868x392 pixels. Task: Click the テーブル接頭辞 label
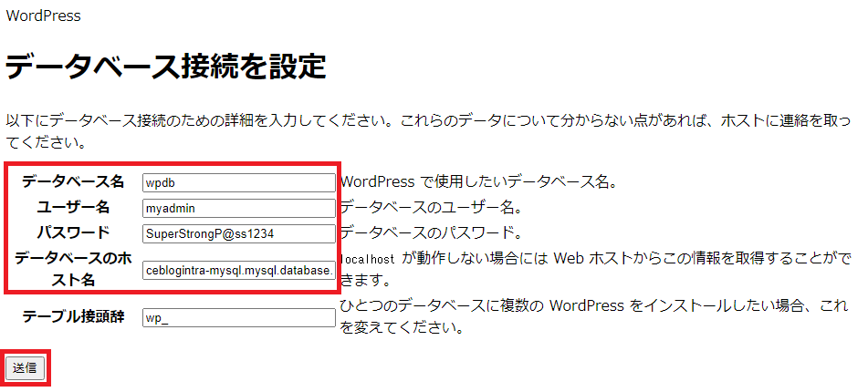click(x=73, y=317)
